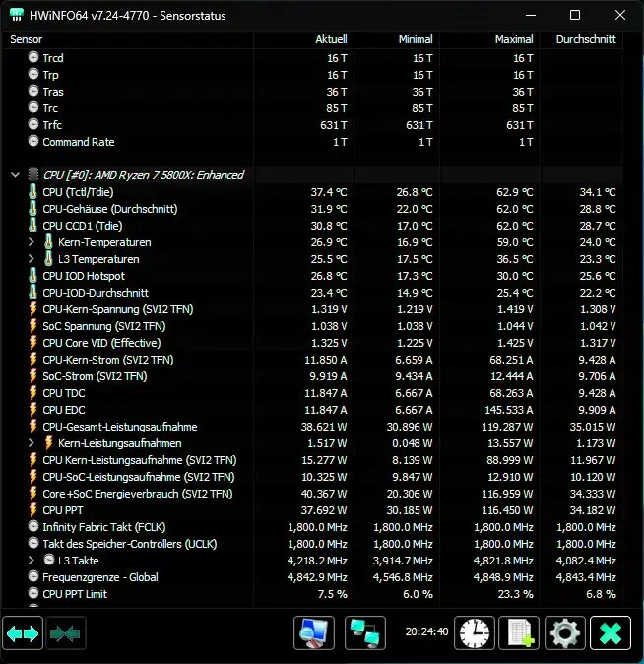This screenshot has width=644, height=664.
Task: Open sensor settings gear icon
Action: pyautogui.click(x=564, y=633)
